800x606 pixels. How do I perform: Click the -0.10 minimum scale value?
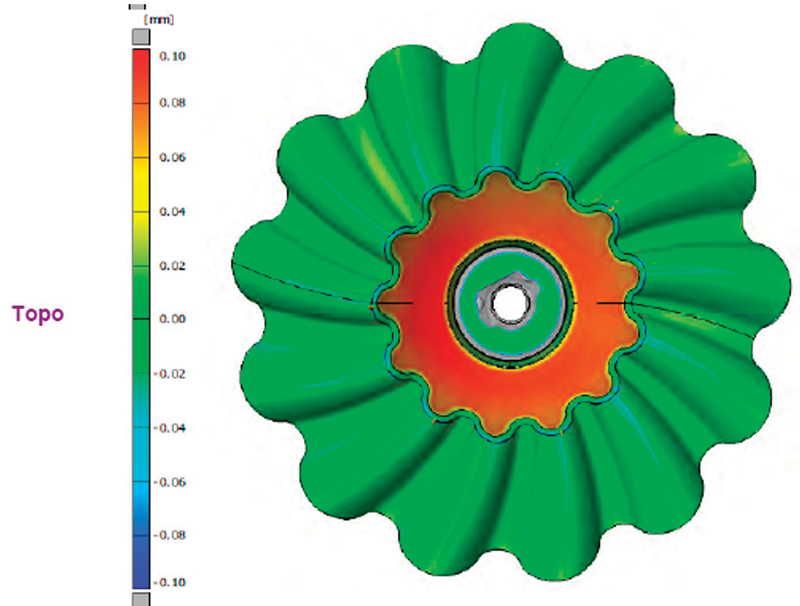click(170, 581)
